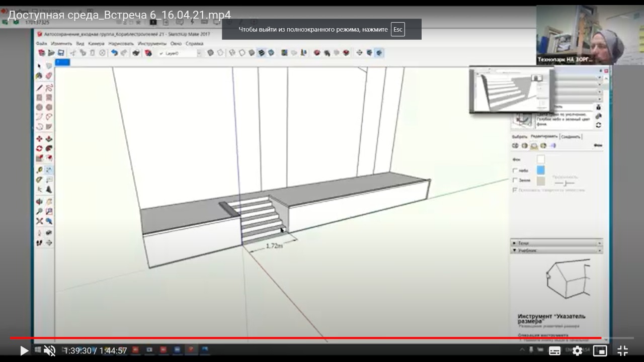Viewport: 644px width, 362px height.
Task: Click the update style refresh icon
Action: pos(598,125)
